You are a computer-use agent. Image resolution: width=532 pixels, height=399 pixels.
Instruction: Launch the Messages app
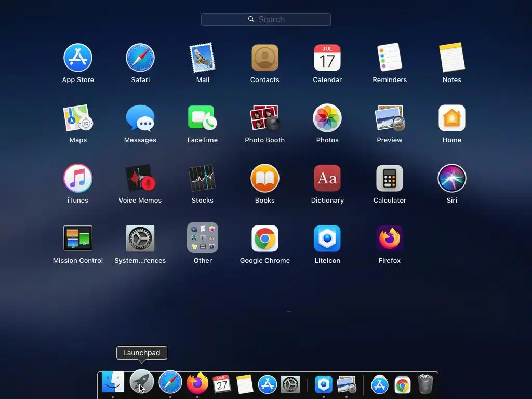[x=140, y=118]
